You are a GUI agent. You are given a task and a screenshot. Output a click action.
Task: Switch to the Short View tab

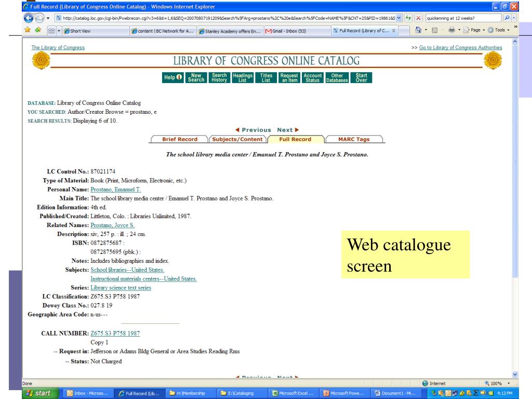pos(96,31)
